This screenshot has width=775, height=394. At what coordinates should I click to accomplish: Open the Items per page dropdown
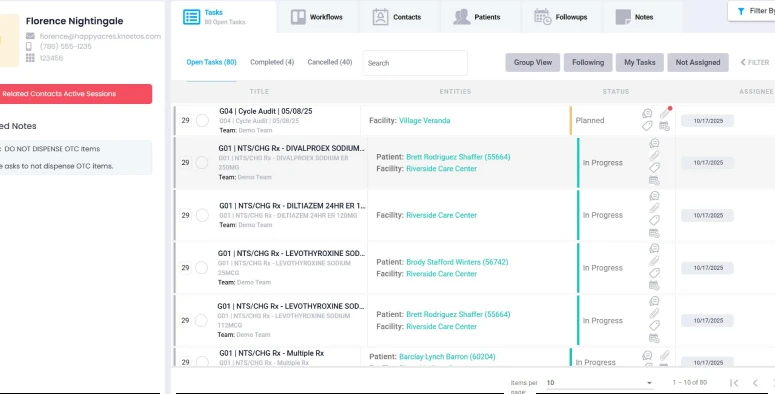599,383
